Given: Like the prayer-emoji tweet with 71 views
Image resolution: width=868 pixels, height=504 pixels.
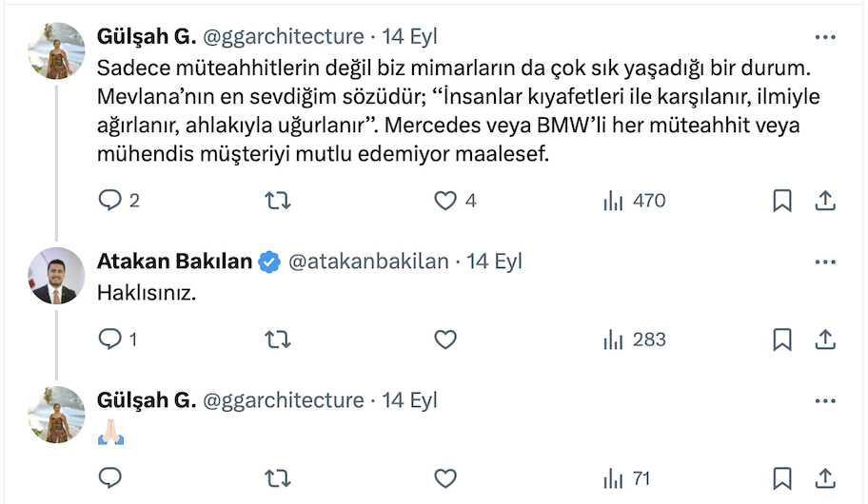Looking at the screenshot, I should pos(445,477).
